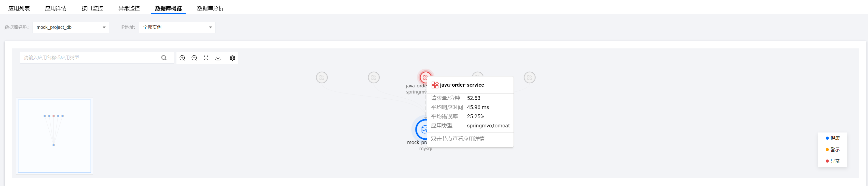Fit the topology graph to full screen
Image resolution: width=868 pixels, height=186 pixels.
pyautogui.click(x=206, y=58)
